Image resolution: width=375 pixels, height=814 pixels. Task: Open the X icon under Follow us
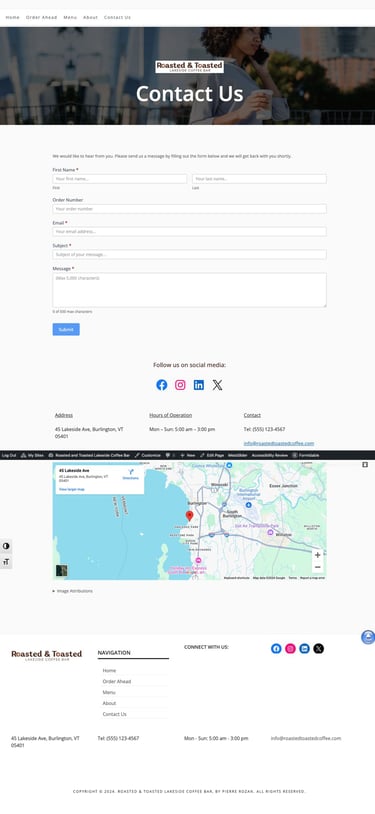217,385
